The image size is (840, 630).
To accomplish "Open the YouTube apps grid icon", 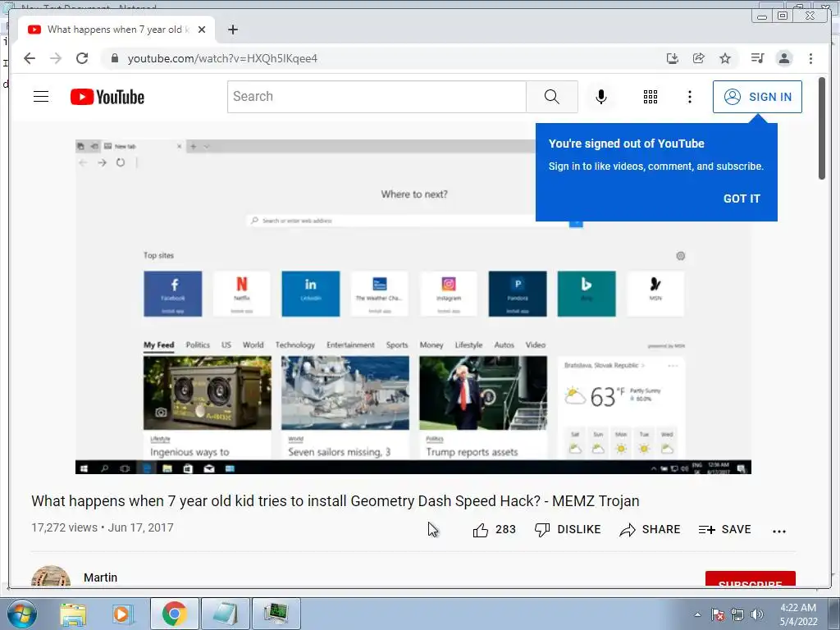I will tap(651, 97).
